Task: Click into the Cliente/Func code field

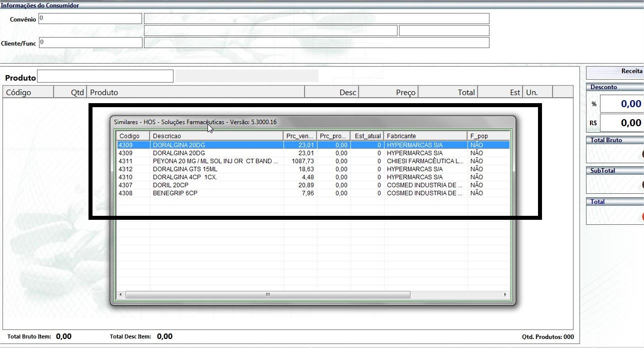Action: coord(90,43)
